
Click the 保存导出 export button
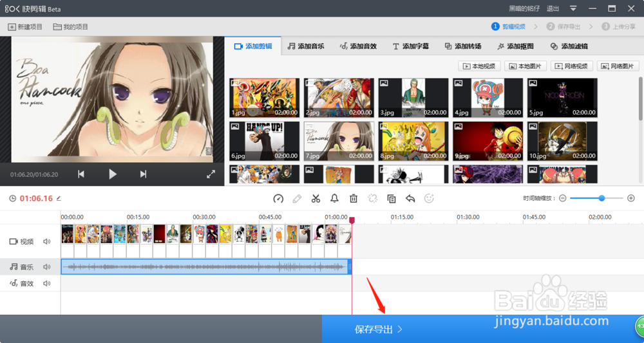(x=482, y=329)
